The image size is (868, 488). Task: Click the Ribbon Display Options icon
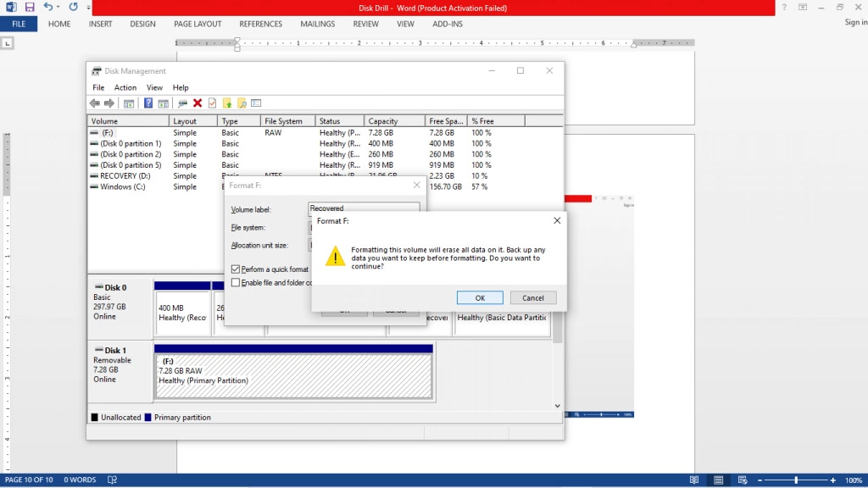click(x=803, y=7)
